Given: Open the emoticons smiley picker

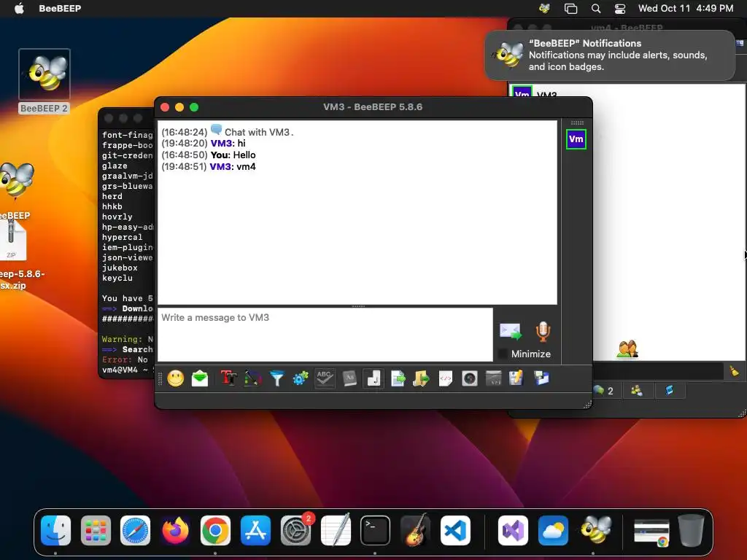Looking at the screenshot, I should pos(175,378).
